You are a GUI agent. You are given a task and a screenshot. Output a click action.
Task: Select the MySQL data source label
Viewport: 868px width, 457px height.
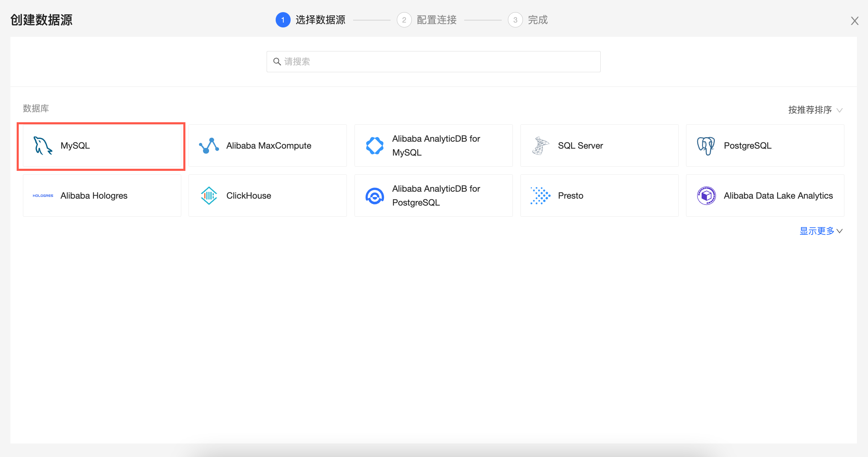point(75,146)
